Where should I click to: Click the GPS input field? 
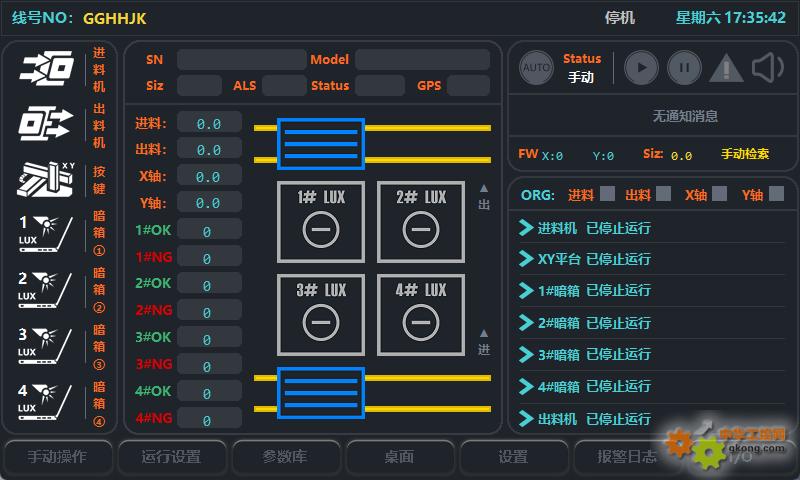pyautogui.click(x=468, y=85)
